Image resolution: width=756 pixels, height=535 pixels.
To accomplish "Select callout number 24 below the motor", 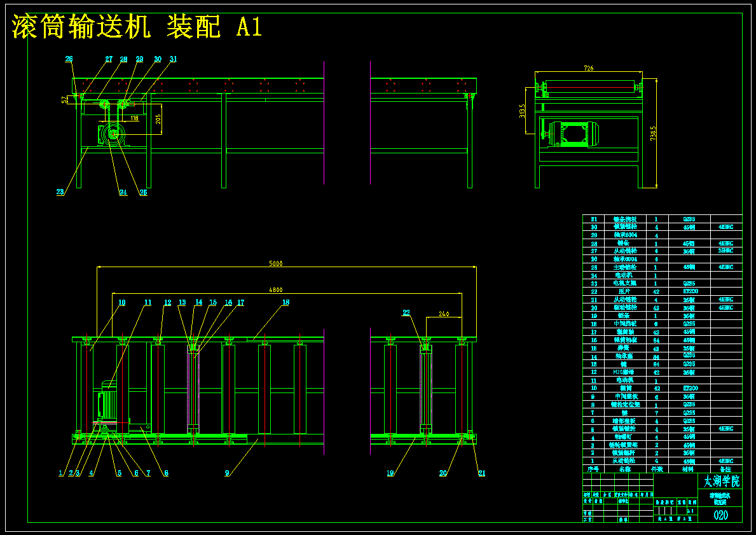I will 123,193.
